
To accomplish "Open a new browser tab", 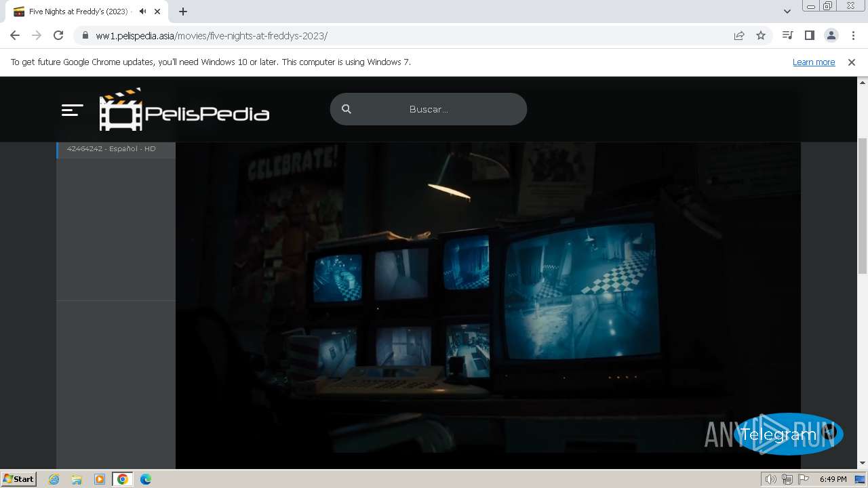I will 183,12.
